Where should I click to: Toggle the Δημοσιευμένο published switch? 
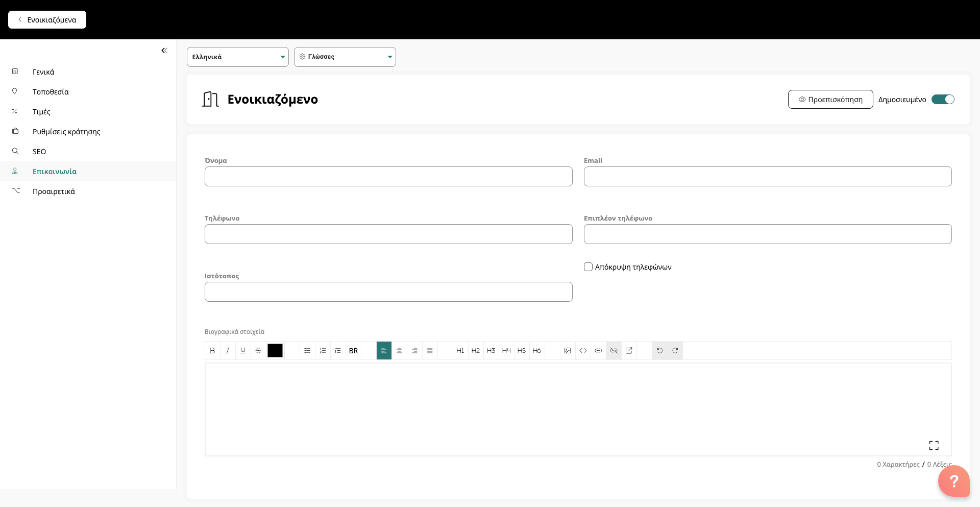[x=942, y=100]
